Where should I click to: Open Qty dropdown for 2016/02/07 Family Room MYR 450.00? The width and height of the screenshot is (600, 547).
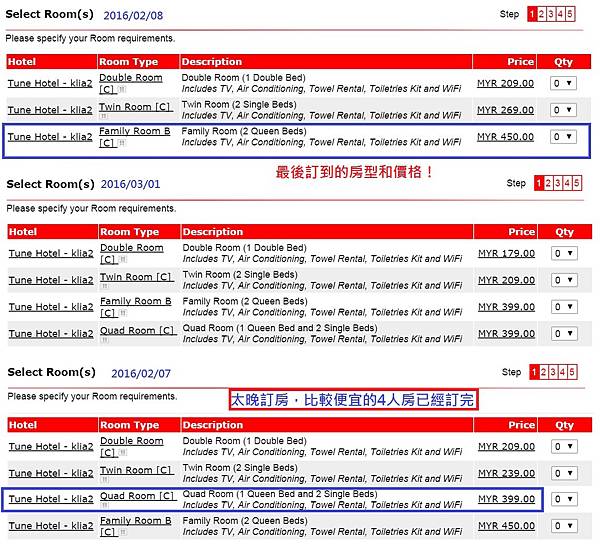click(564, 526)
